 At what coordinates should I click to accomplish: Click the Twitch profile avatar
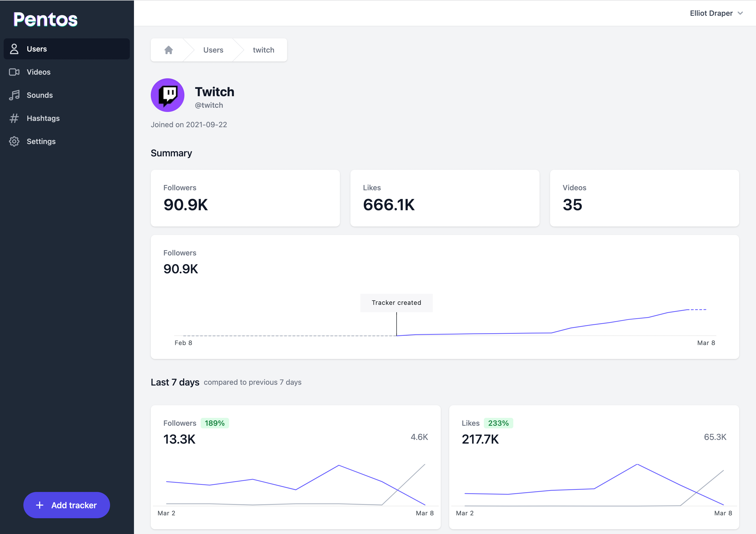(168, 95)
